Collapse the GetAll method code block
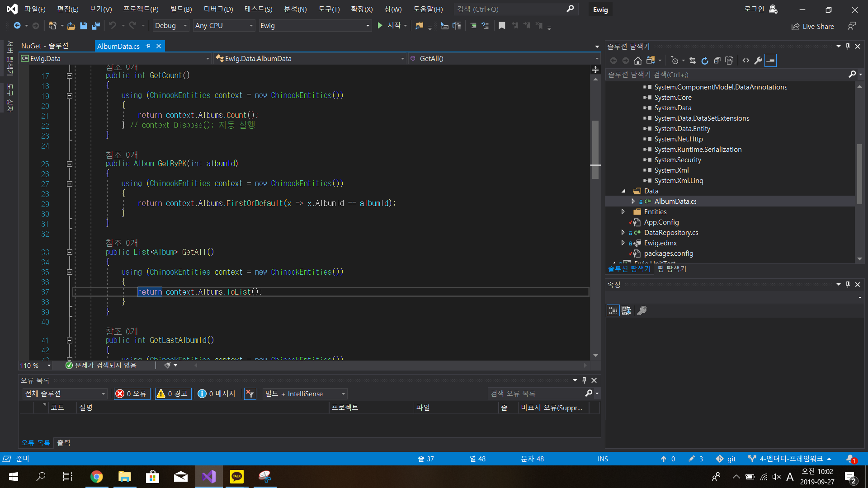The image size is (868, 488). point(69,252)
